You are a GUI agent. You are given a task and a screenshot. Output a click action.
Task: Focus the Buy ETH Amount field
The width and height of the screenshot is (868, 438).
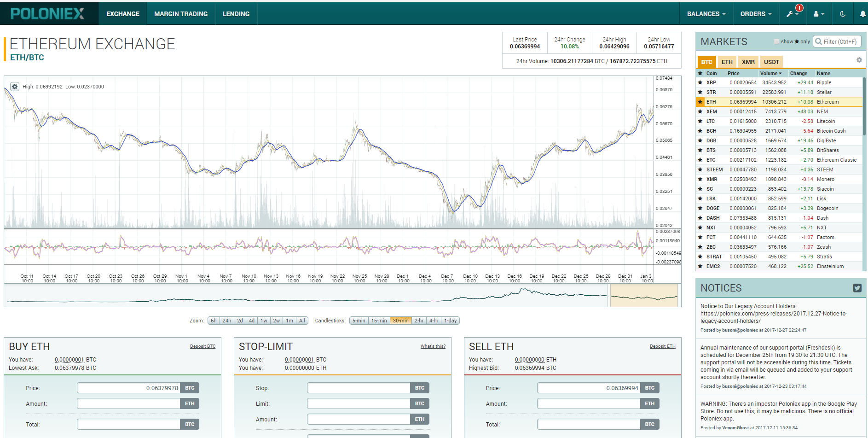pos(129,403)
